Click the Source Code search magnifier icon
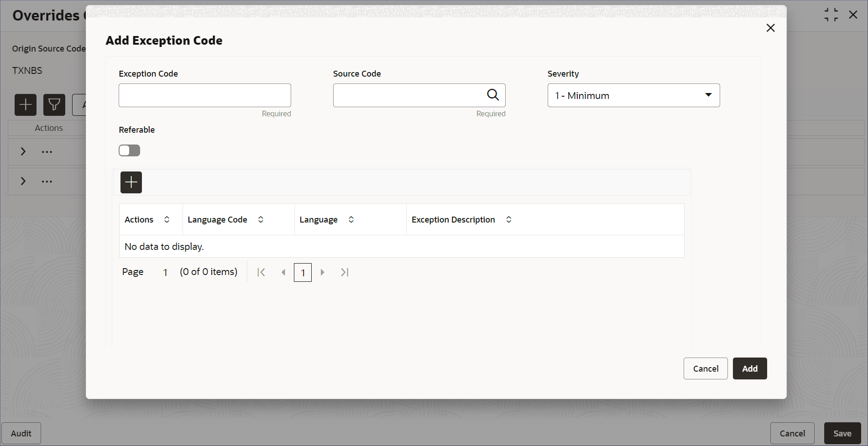 click(493, 95)
